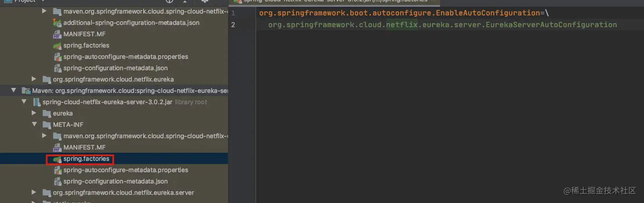Select the org.springframework.cloud.netflix.eureka.server package label
Image resolution: width=644 pixels, height=203 pixels.
tap(123, 193)
